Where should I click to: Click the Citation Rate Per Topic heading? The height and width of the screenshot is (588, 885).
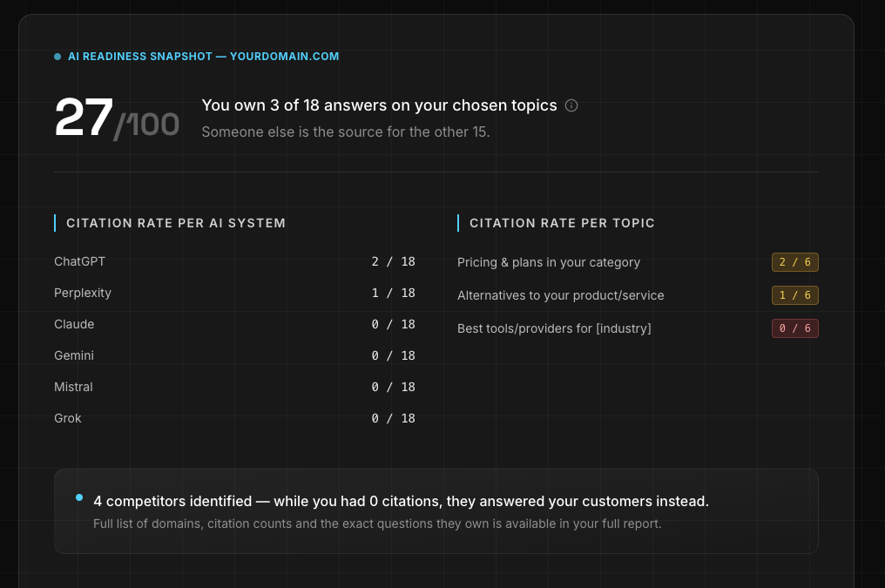[x=562, y=223]
